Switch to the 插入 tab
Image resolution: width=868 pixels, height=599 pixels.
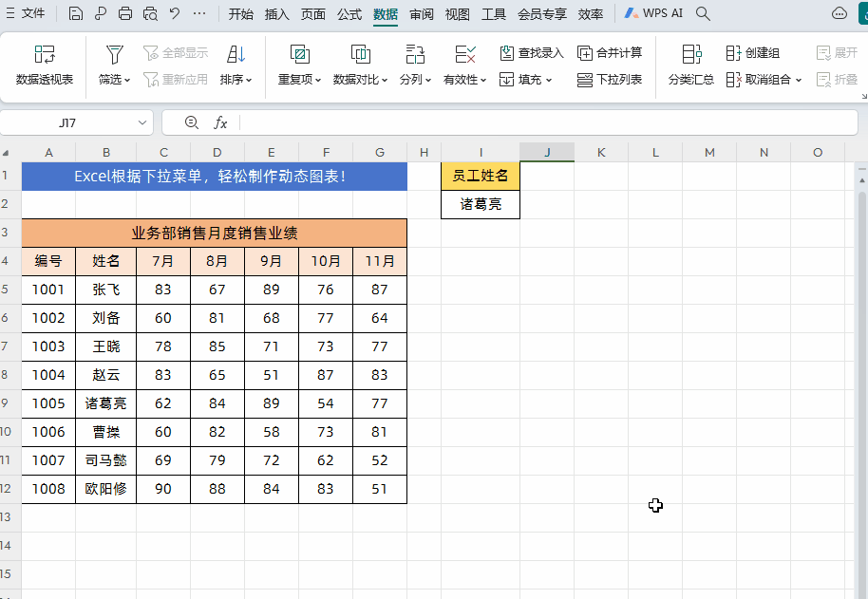277,14
